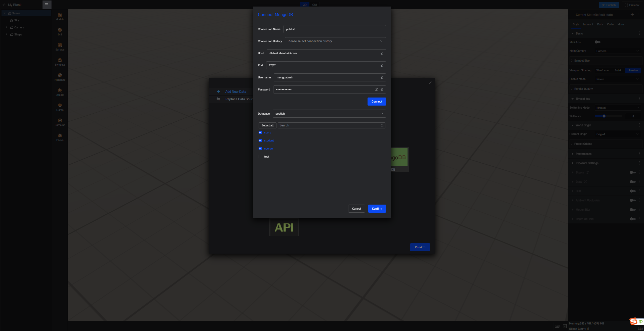The image size is (644, 331).
Task: Open the Cameras library icon
Action: [60, 122]
